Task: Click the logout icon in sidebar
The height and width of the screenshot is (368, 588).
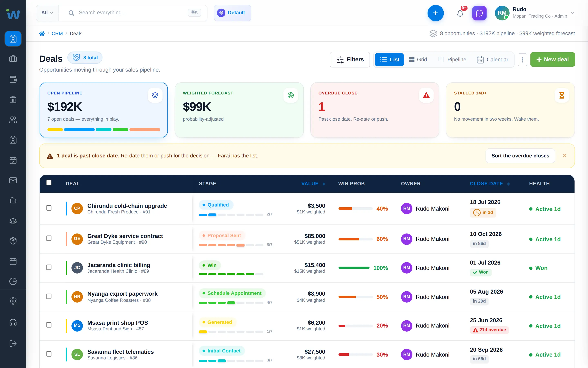Action: tap(13, 343)
